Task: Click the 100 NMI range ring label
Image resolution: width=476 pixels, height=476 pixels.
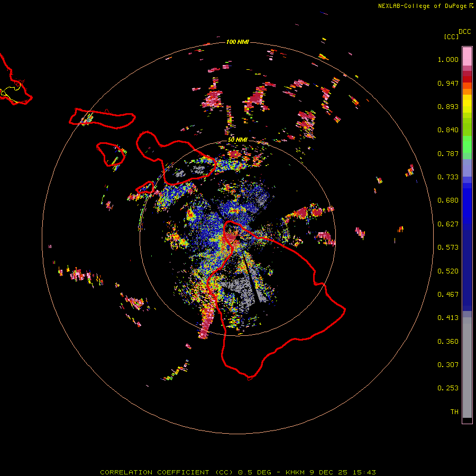Action: click(x=237, y=42)
